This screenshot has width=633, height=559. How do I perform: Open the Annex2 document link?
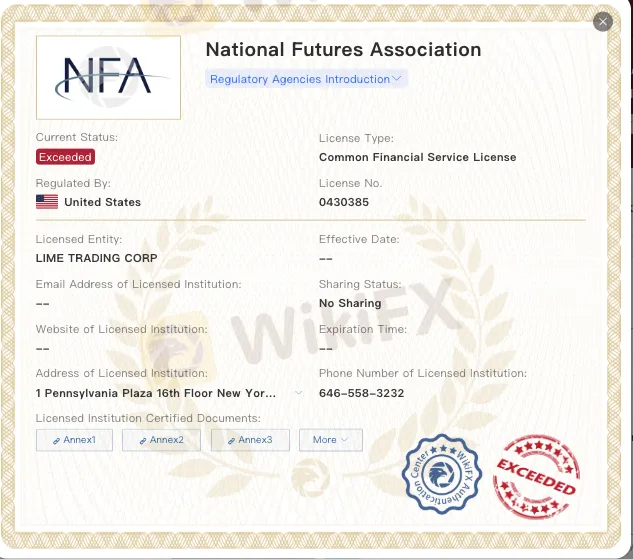(x=161, y=440)
